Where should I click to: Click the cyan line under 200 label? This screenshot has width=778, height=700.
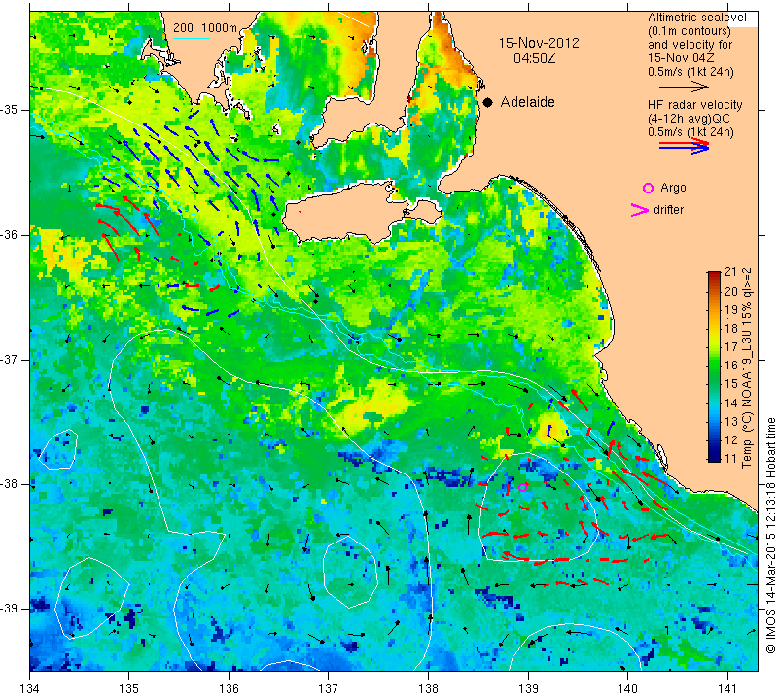point(191,38)
